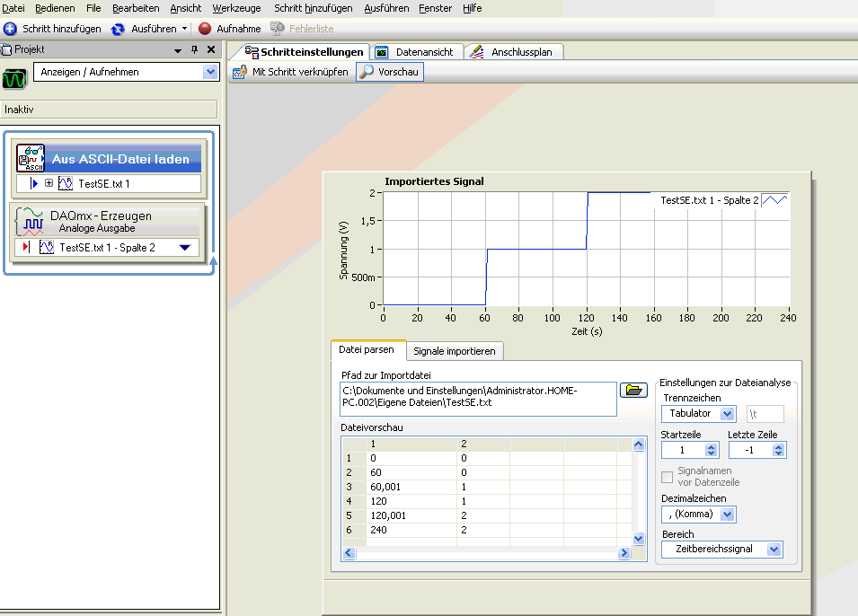
Task: Select the DAQmx - Erzeugen step icon
Action: tap(32, 222)
